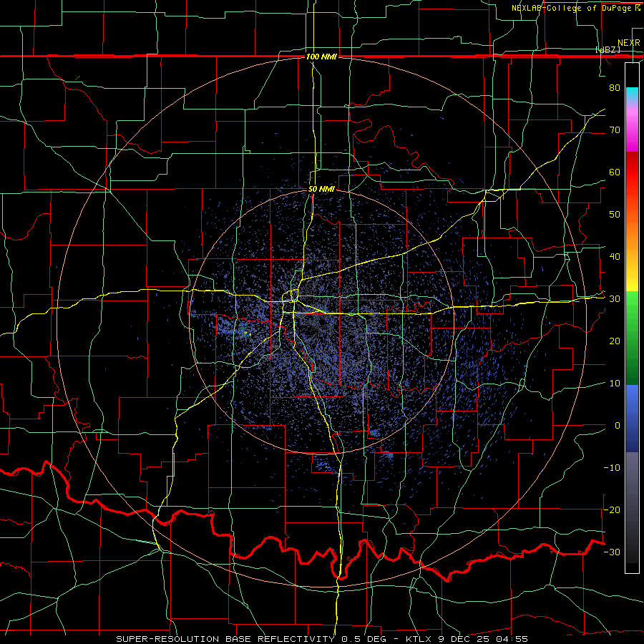644x644 pixels.
Task: Click the green radar echo west of the radar site
Action: pos(245,333)
